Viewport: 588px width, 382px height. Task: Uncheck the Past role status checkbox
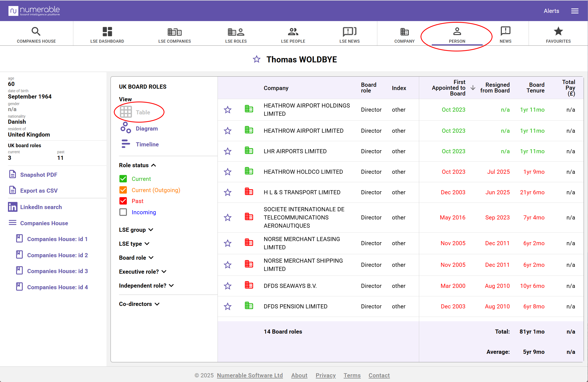tap(123, 201)
